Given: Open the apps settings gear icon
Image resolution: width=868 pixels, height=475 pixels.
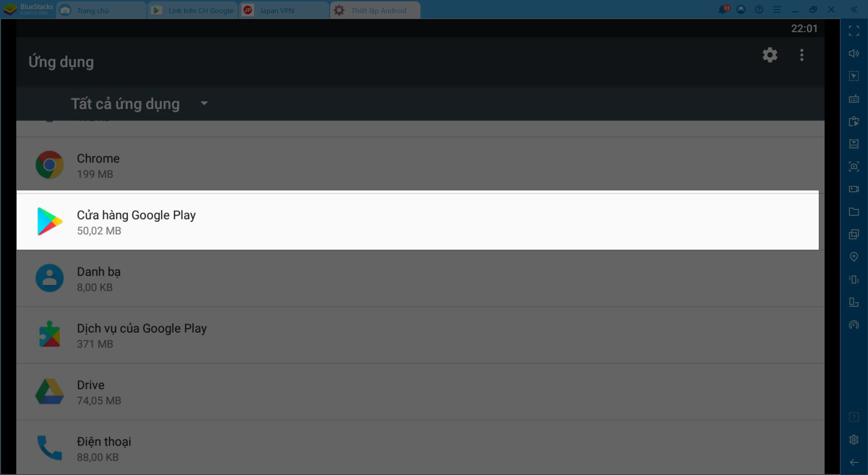Looking at the screenshot, I should click(x=770, y=55).
